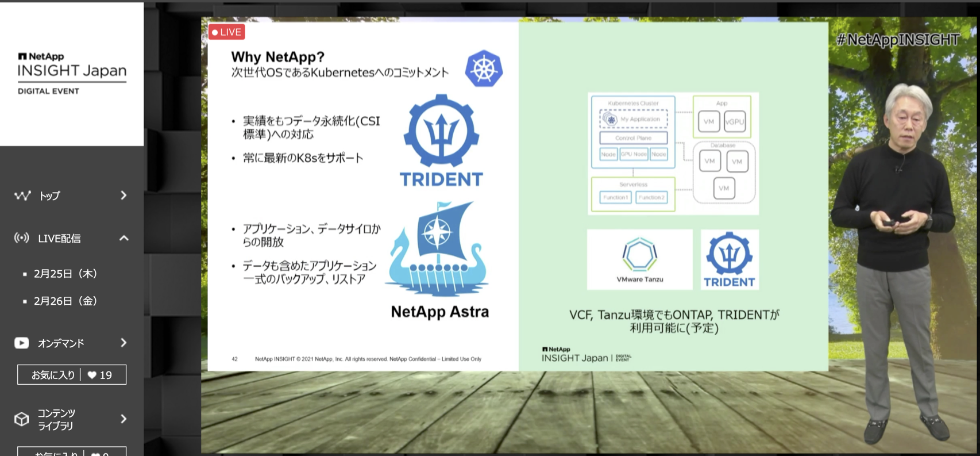The width and height of the screenshot is (980, 456).
Task: Expand the コンテンツライブラリ chevron arrow
Action: [124, 419]
